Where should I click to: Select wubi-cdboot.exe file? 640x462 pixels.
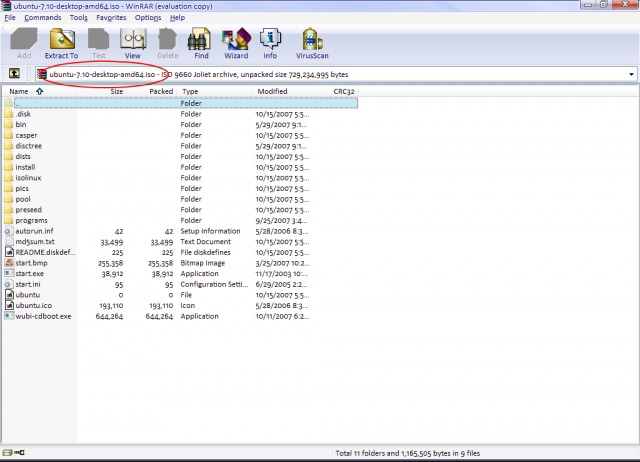[43, 316]
